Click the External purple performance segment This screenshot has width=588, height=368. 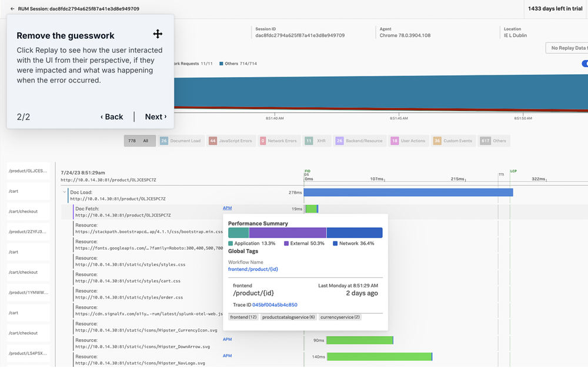288,233
